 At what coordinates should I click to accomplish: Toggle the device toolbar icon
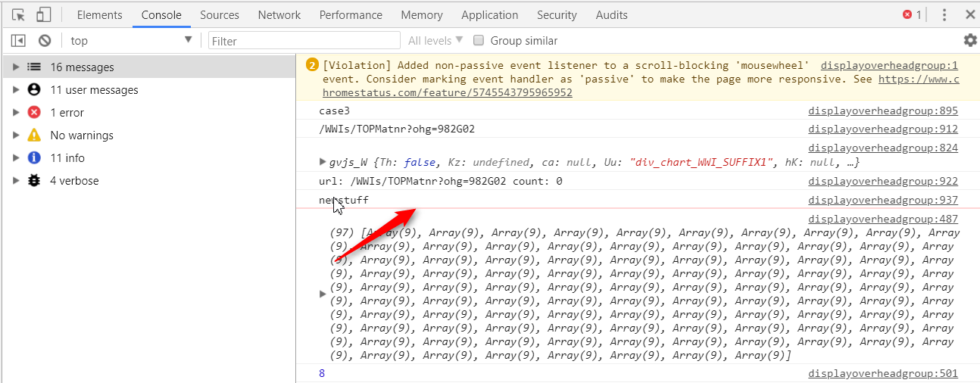tap(44, 14)
